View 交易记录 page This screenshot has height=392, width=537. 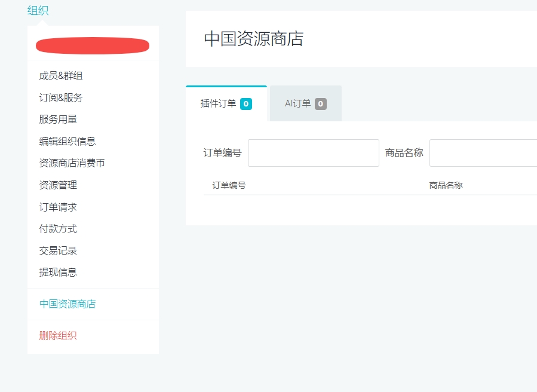58,250
